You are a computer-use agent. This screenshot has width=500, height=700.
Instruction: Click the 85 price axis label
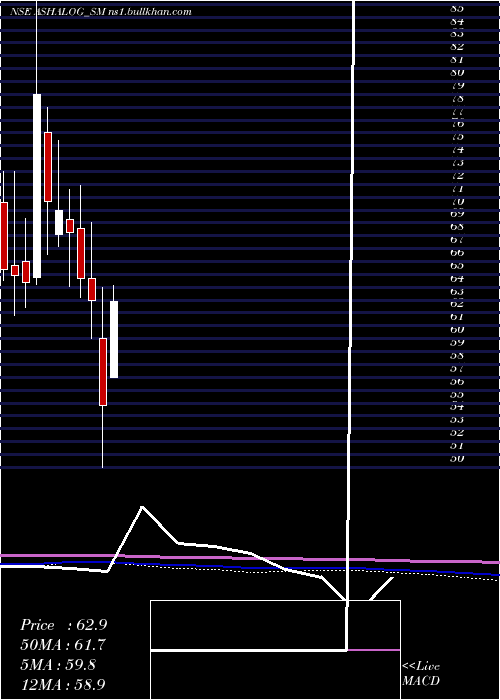(458, 8)
